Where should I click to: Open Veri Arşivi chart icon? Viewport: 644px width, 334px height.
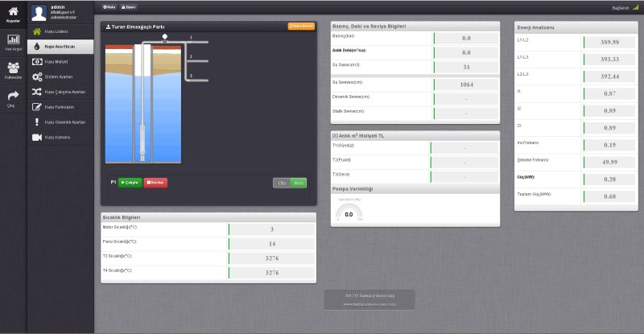tap(13, 40)
